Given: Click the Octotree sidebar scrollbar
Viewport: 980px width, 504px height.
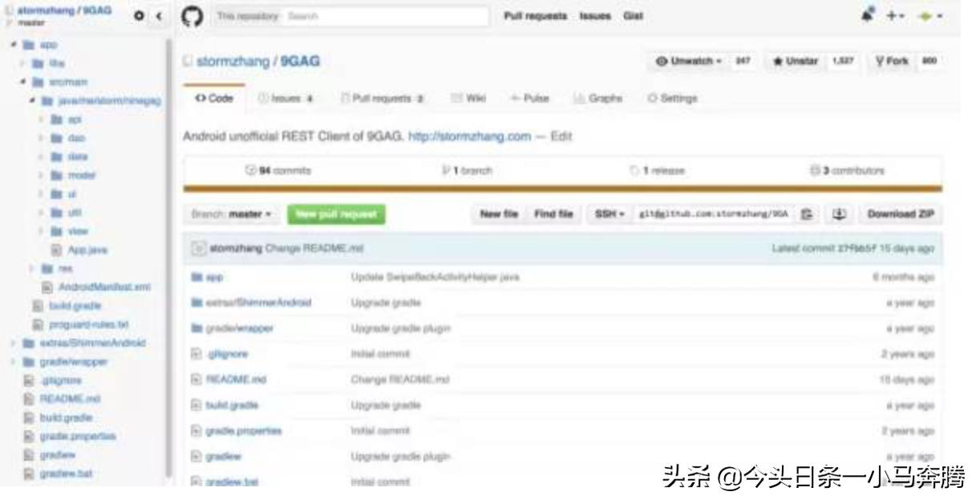Looking at the screenshot, I should (x=169, y=257).
